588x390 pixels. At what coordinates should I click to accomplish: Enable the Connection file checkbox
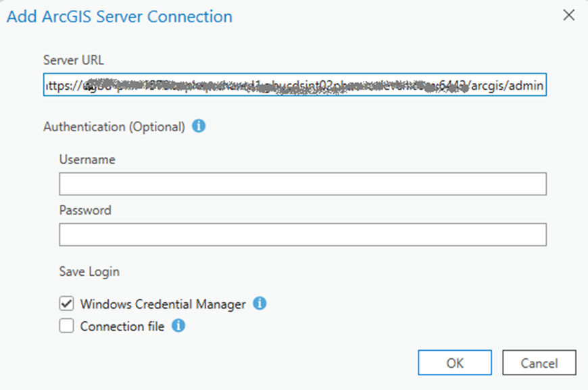[66, 326]
